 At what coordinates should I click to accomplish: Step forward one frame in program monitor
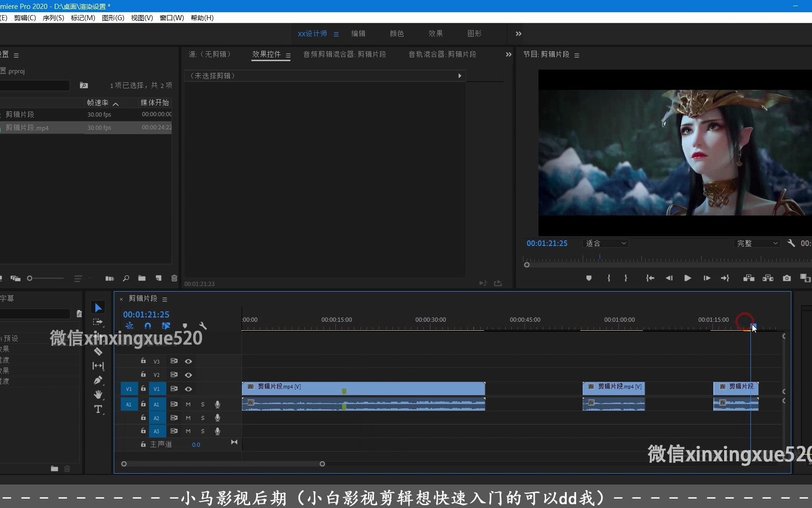click(707, 278)
